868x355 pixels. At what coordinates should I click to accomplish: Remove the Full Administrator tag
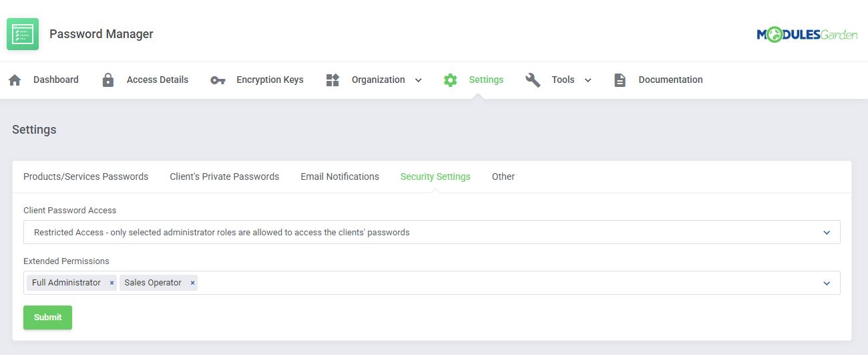[x=112, y=283]
